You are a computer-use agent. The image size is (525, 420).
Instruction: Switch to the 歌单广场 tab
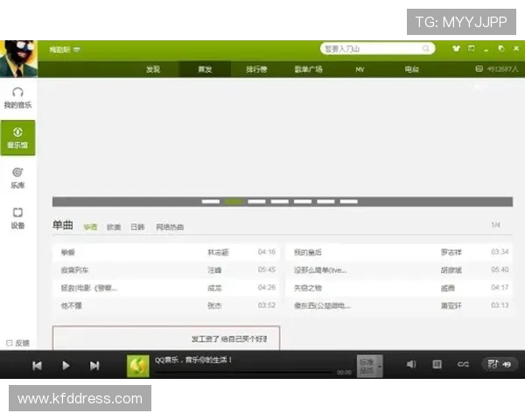[308, 69]
